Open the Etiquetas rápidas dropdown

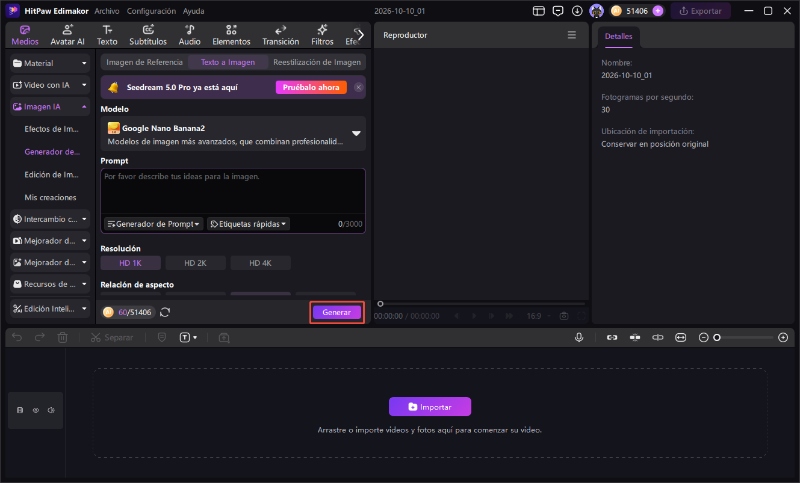tap(248, 224)
